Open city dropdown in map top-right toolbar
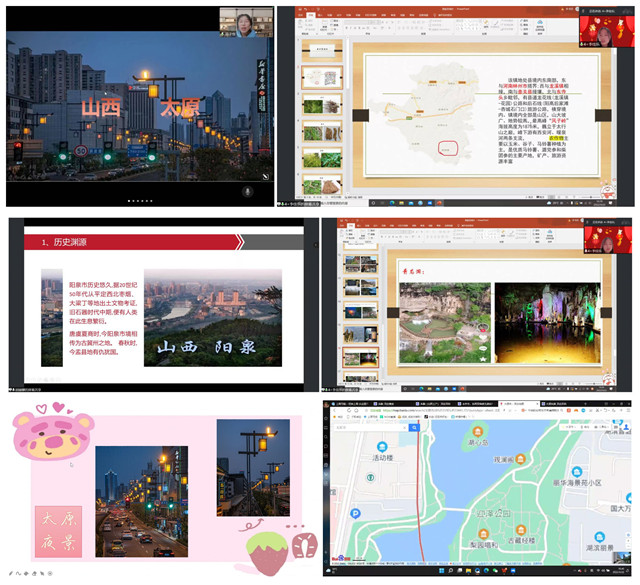The image size is (640, 585). pyautogui.click(x=568, y=427)
